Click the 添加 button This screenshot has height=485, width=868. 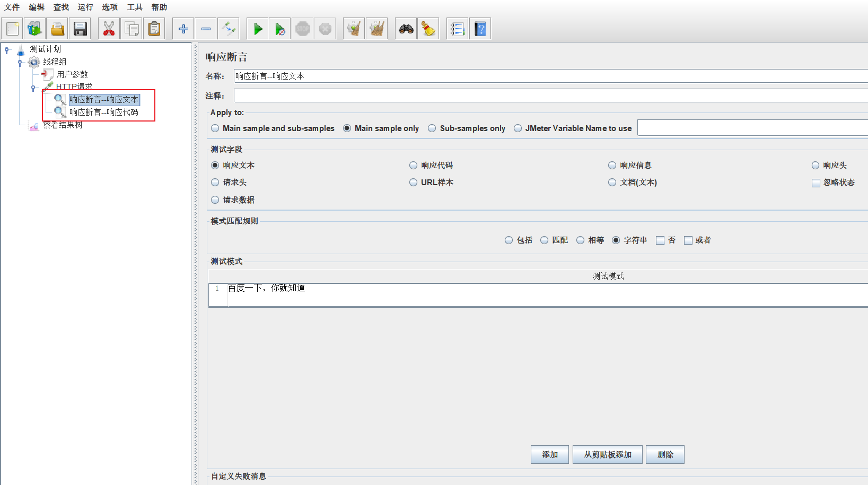[550, 455]
